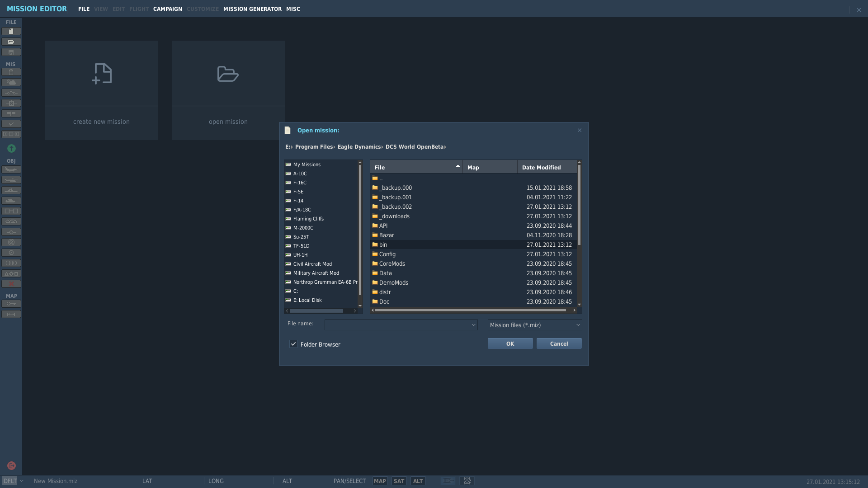Select the _backup.000 folder row
The width and height of the screenshot is (868, 488).
(x=473, y=188)
